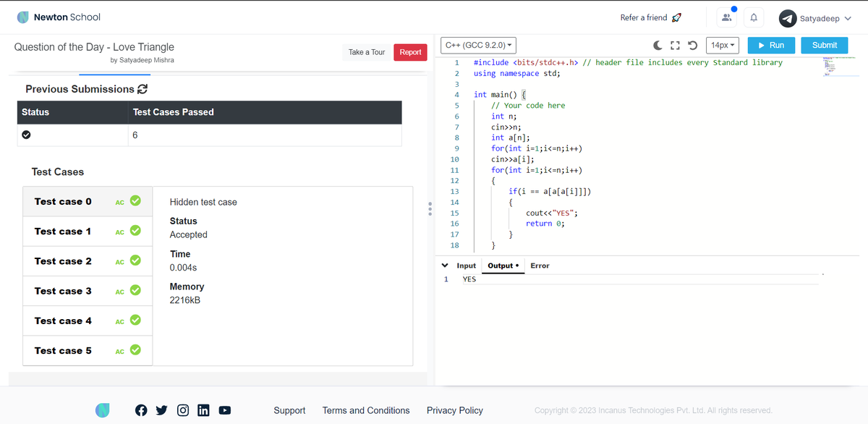Click the 'Previous Submissions' heading
The height and width of the screenshot is (424, 868).
[80, 89]
